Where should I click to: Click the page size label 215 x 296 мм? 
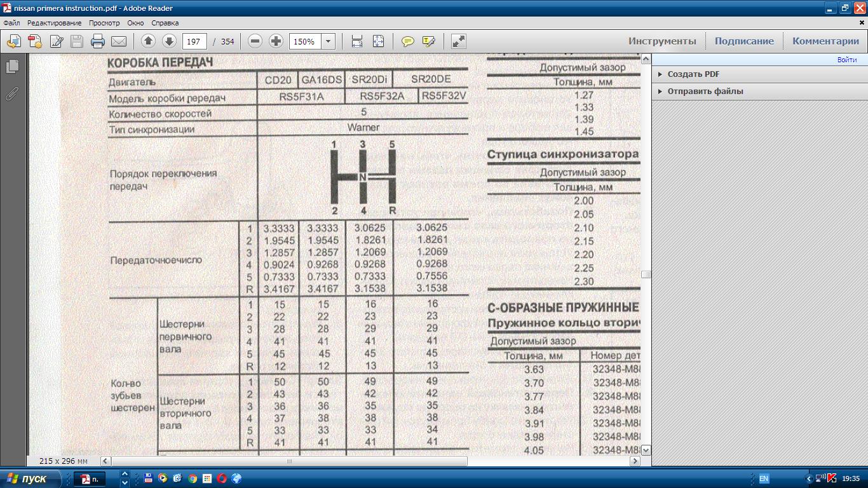pyautogui.click(x=64, y=461)
